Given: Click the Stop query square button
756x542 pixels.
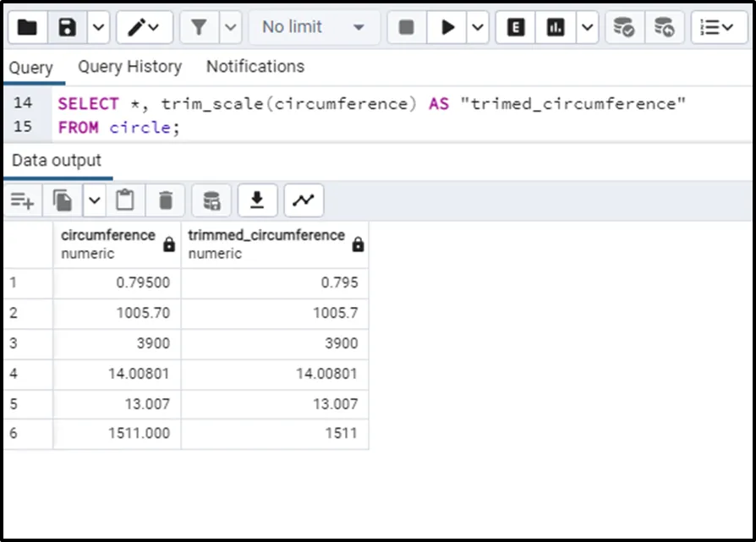Looking at the screenshot, I should (x=406, y=27).
